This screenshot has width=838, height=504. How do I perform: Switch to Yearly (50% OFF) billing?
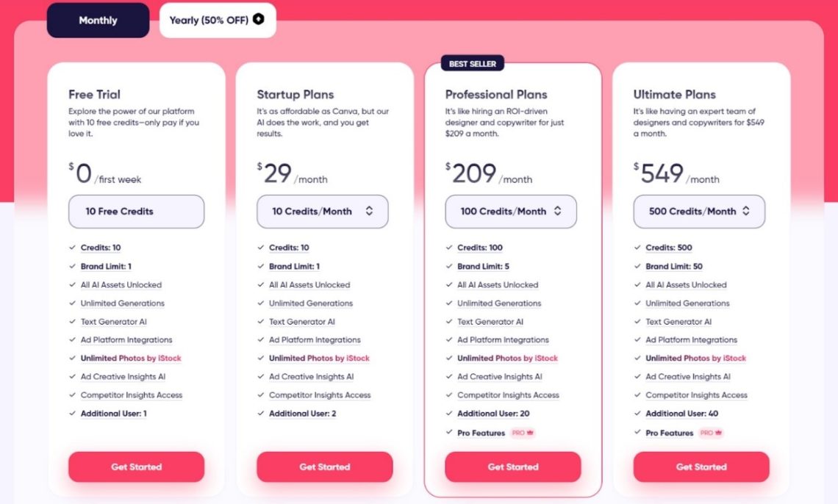(217, 21)
